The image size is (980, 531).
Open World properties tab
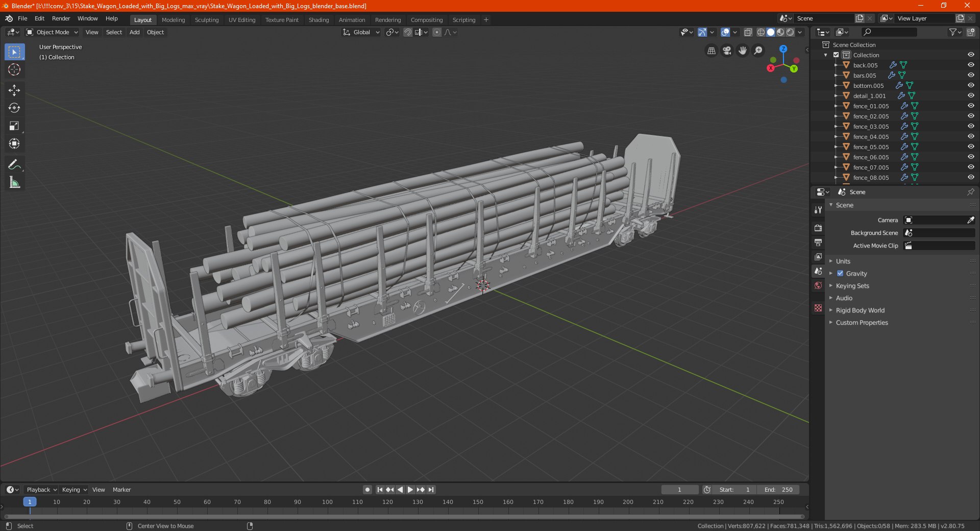click(x=818, y=285)
